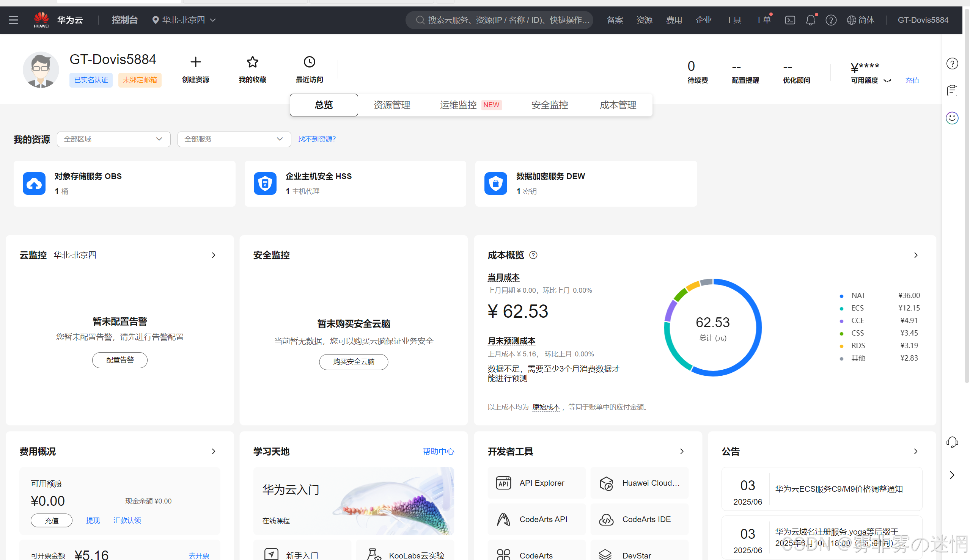The image size is (970, 560).
Task: Open the 备案 top menu
Action: pyautogui.click(x=615, y=20)
